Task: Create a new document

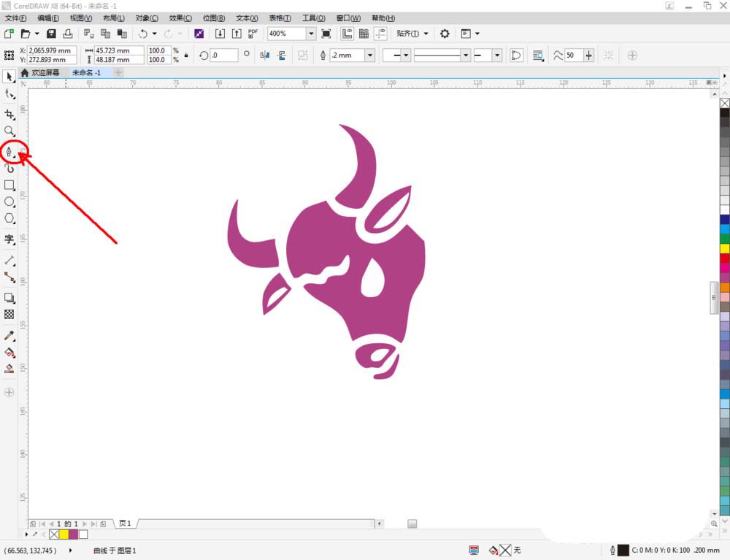Action: coord(9,34)
